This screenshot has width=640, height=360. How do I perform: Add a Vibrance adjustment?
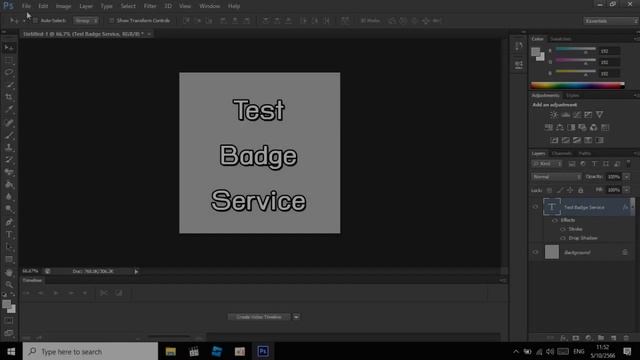(599, 115)
